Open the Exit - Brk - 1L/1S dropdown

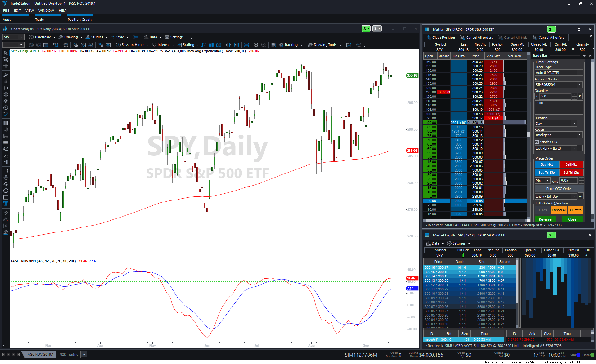coord(556,148)
